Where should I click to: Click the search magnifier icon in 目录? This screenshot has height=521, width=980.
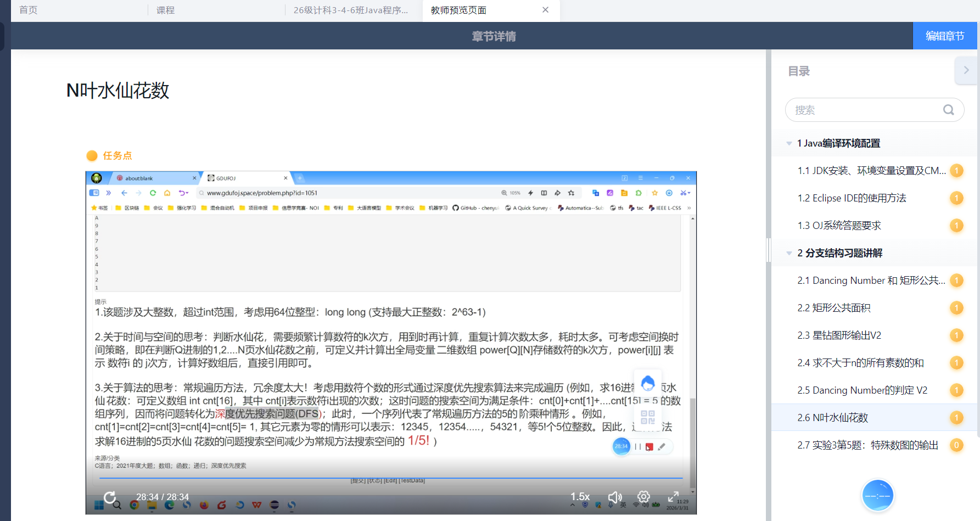948,110
